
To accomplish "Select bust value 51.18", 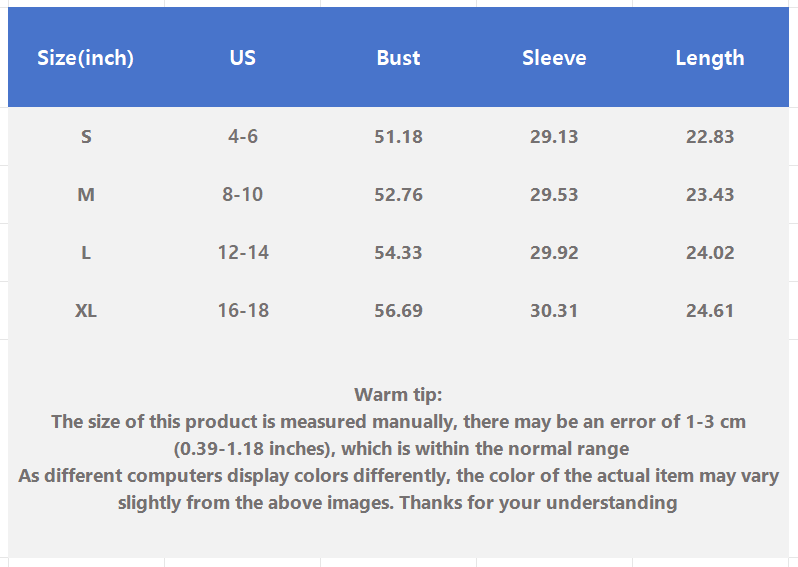I will click(398, 136).
